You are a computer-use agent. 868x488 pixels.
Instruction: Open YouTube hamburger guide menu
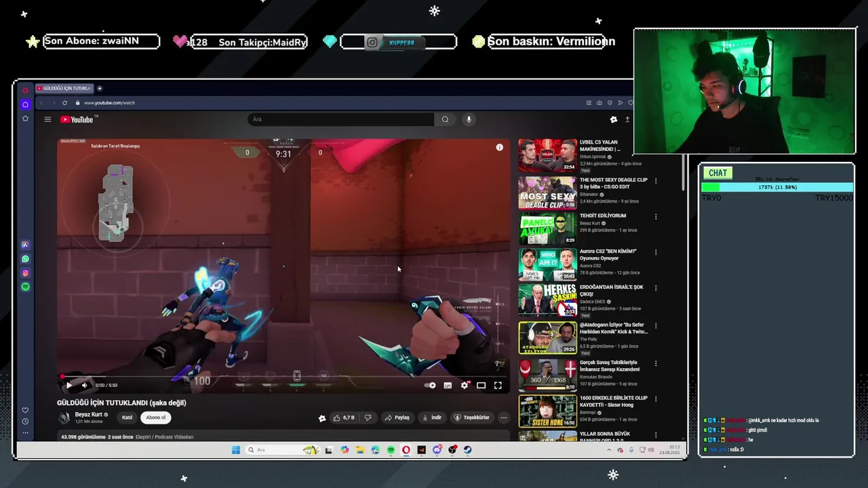[47, 119]
